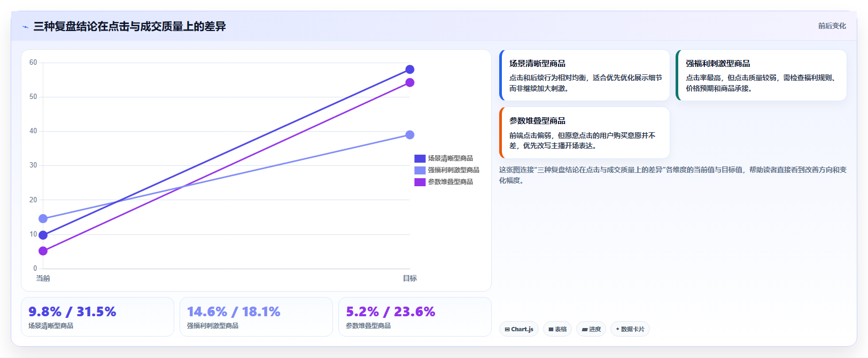868x358 pixels.
Task: Click the 场景清晰型商品 caption under 9.8% / 31.5%
Action: [x=51, y=326]
